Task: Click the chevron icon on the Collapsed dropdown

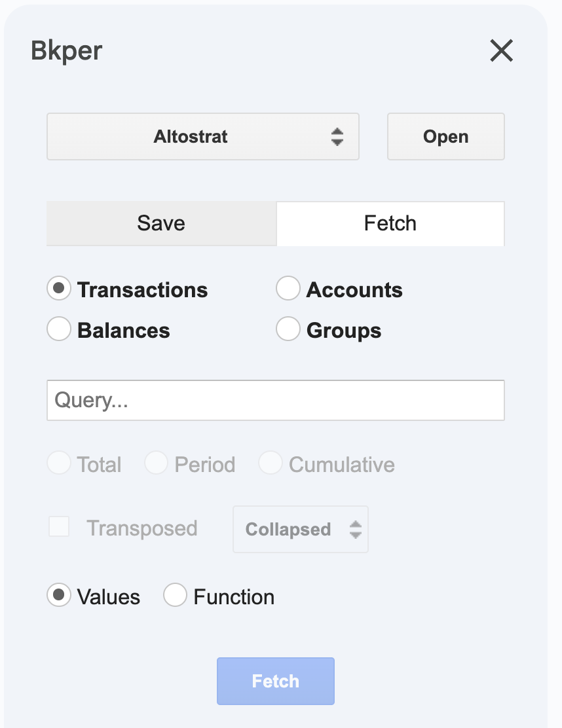Action: (354, 529)
